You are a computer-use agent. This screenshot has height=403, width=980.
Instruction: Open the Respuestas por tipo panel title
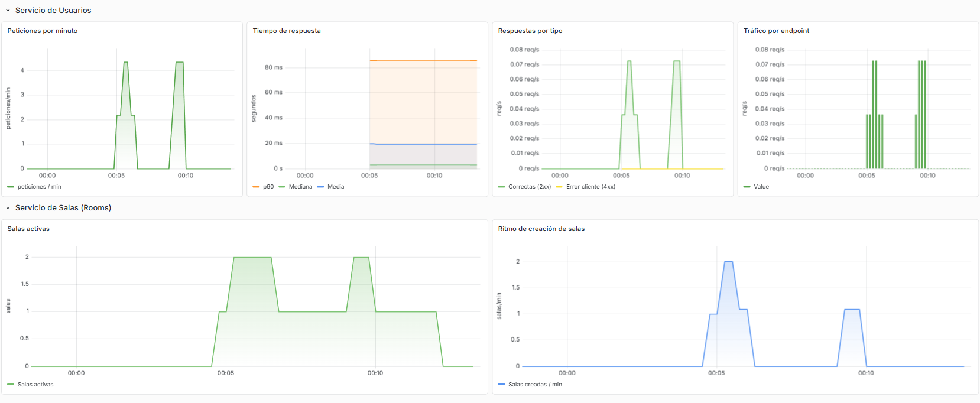coord(530,31)
